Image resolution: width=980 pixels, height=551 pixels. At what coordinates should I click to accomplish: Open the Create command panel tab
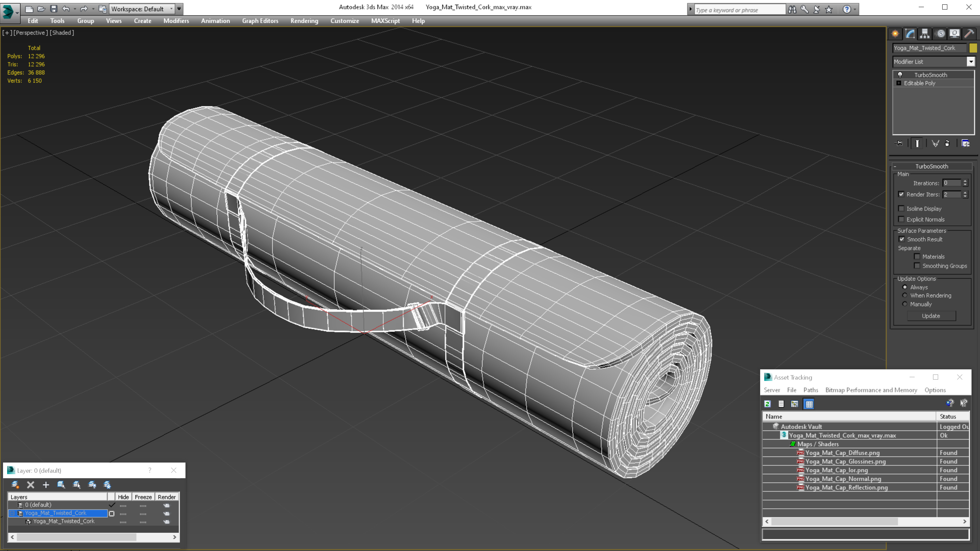point(895,34)
